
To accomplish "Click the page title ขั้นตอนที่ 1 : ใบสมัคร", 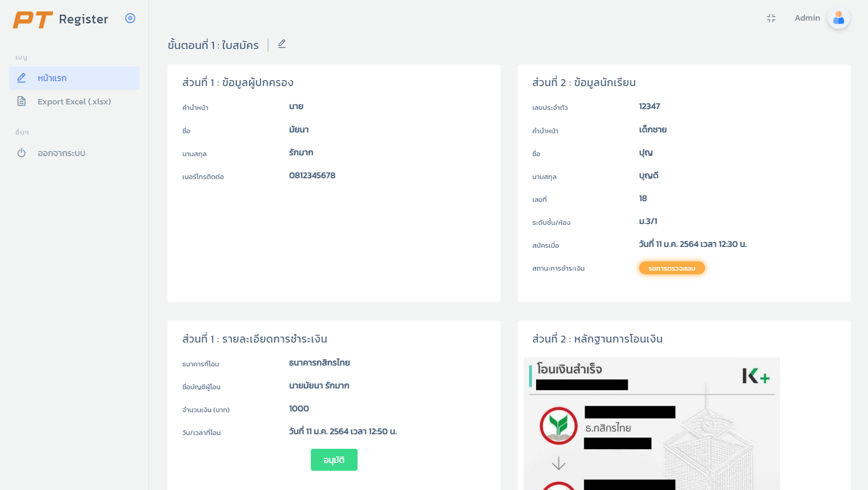I will (x=213, y=45).
